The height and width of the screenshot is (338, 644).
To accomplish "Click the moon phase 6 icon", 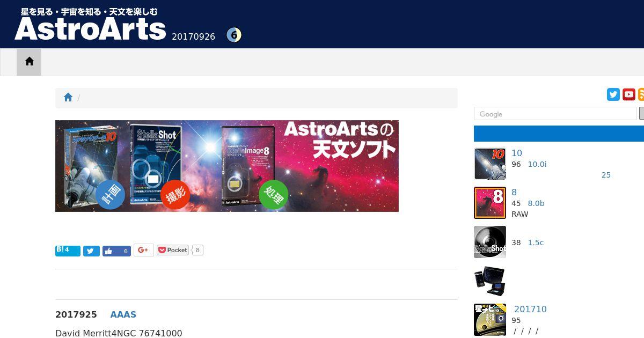I will pos(234,35).
